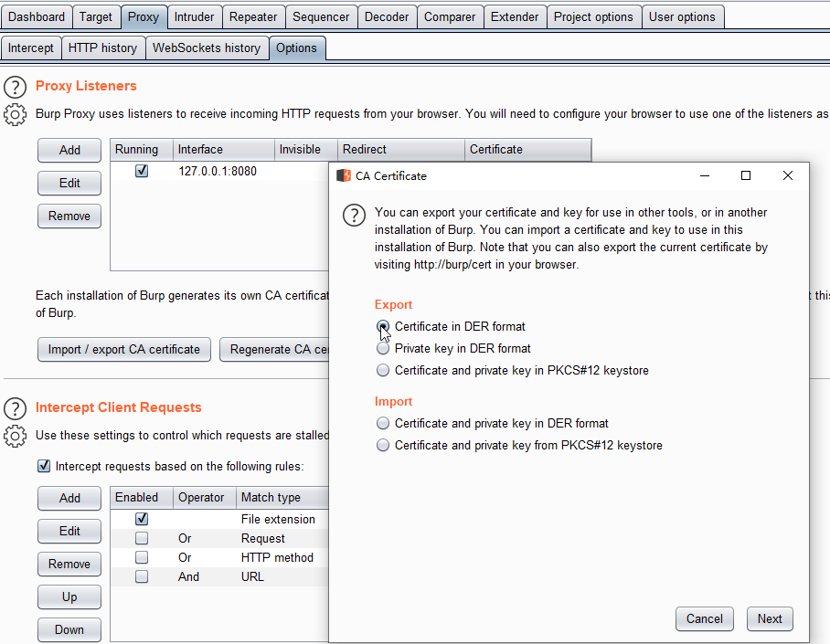The height and width of the screenshot is (644, 830).
Task: Click Edit button for intercept rules
Action: [69, 532]
